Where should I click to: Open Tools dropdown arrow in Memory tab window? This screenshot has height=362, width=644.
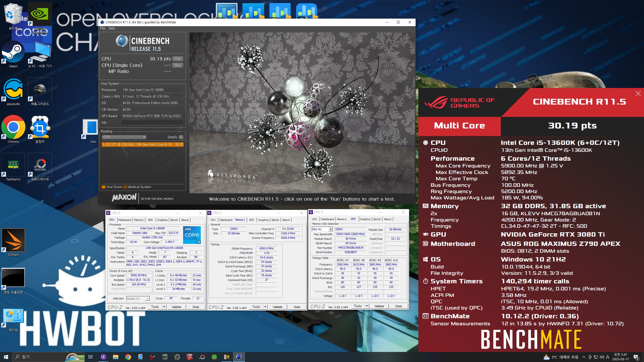pos(265,307)
